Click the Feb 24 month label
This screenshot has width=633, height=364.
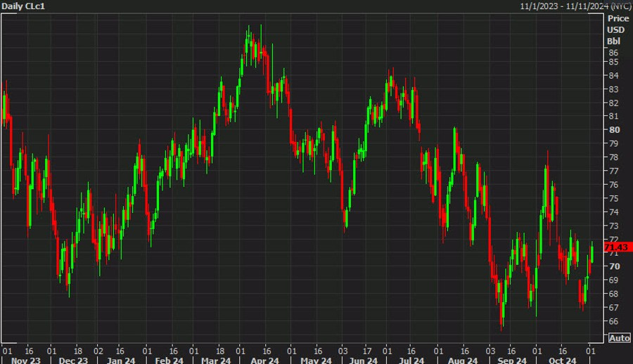169,360
